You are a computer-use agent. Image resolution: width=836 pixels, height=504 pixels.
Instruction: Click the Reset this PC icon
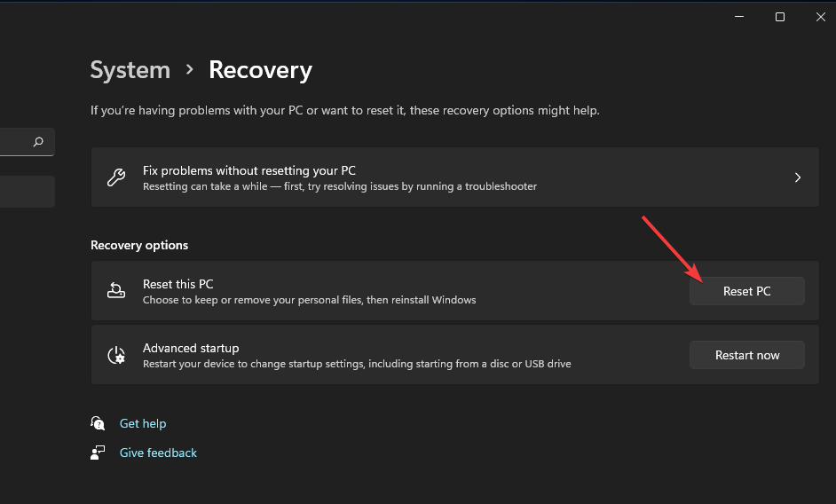pos(116,291)
